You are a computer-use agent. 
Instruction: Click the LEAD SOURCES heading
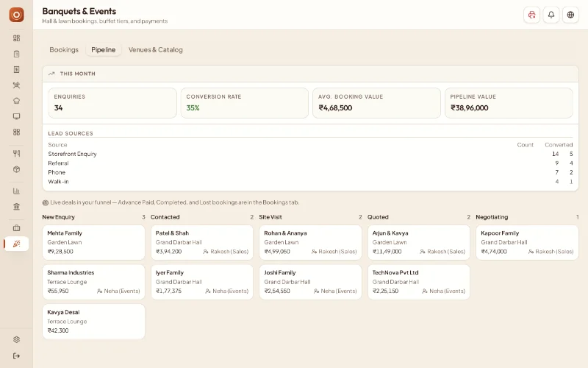[71, 133]
